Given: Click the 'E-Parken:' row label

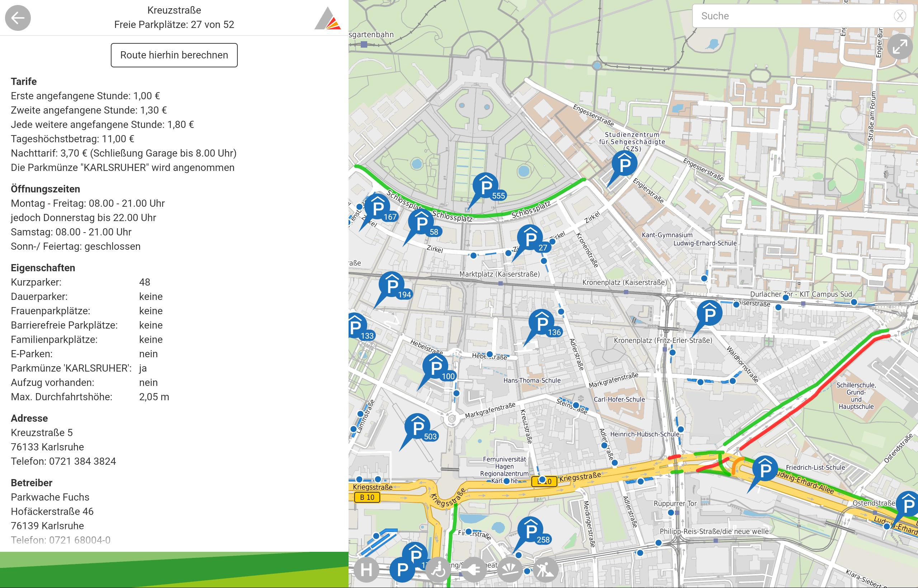Looking at the screenshot, I should pos(32,354).
